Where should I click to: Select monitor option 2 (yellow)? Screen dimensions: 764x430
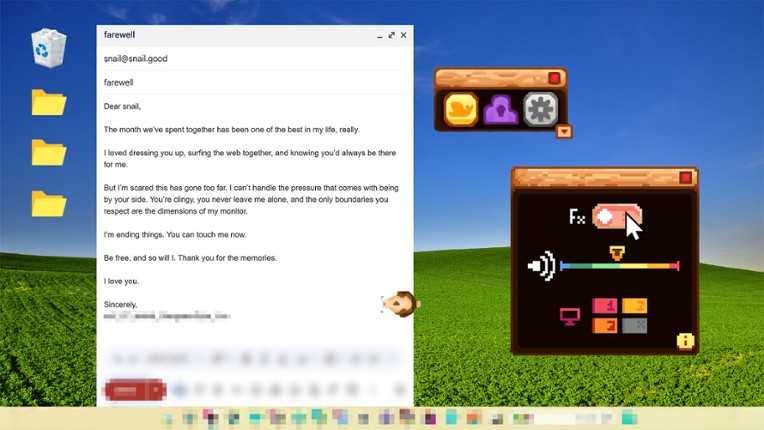pyautogui.click(x=634, y=306)
